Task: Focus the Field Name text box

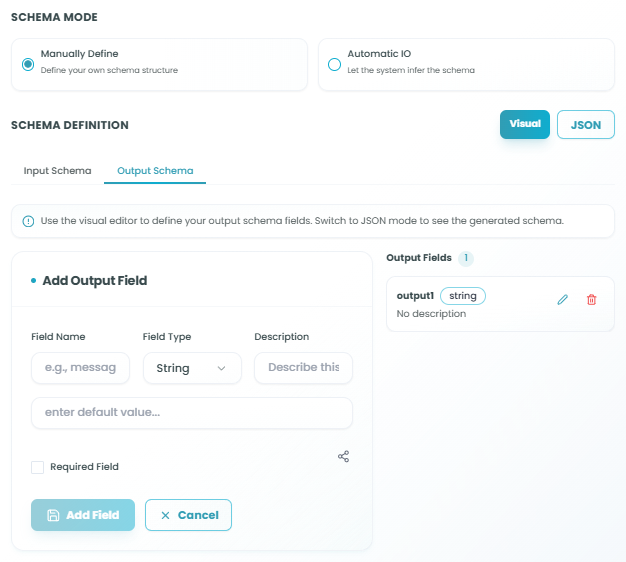Action: pyautogui.click(x=80, y=368)
